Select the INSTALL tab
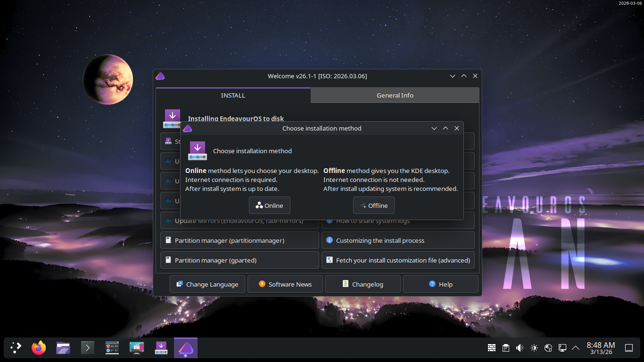The width and height of the screenshot is (644, 362). coord(233,95)
